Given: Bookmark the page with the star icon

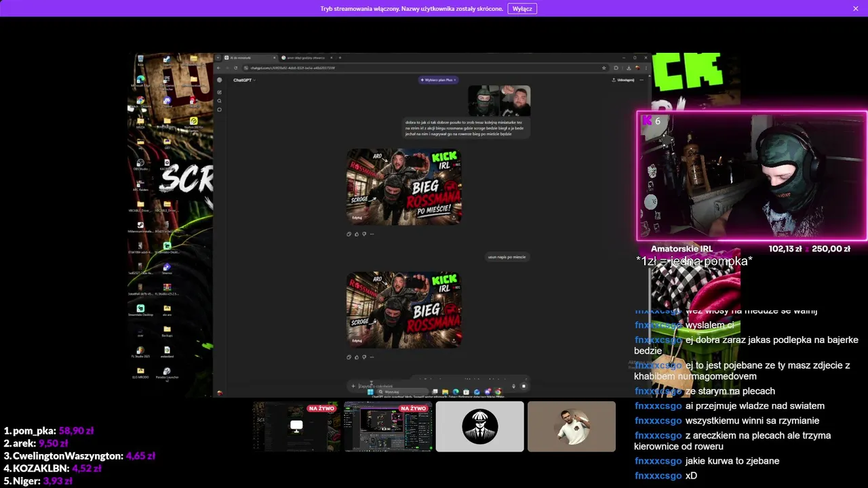Looking at the screenshot, I should (604, 68).
